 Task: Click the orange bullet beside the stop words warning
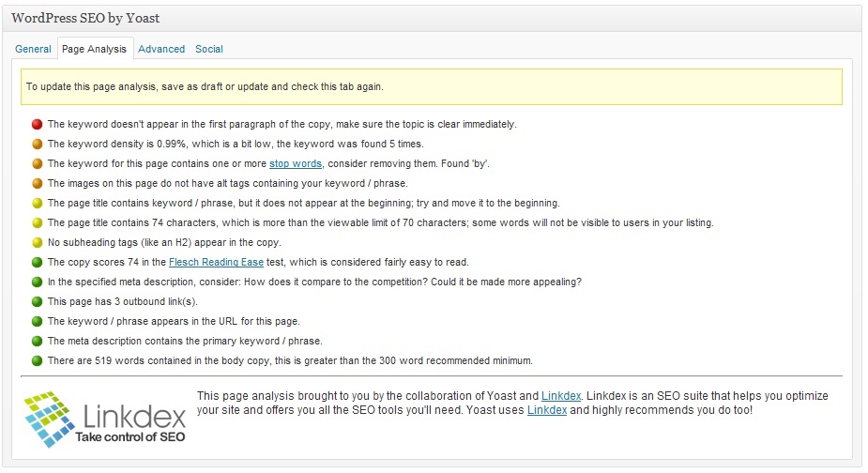pyautogui.click(x=38, y=164)
